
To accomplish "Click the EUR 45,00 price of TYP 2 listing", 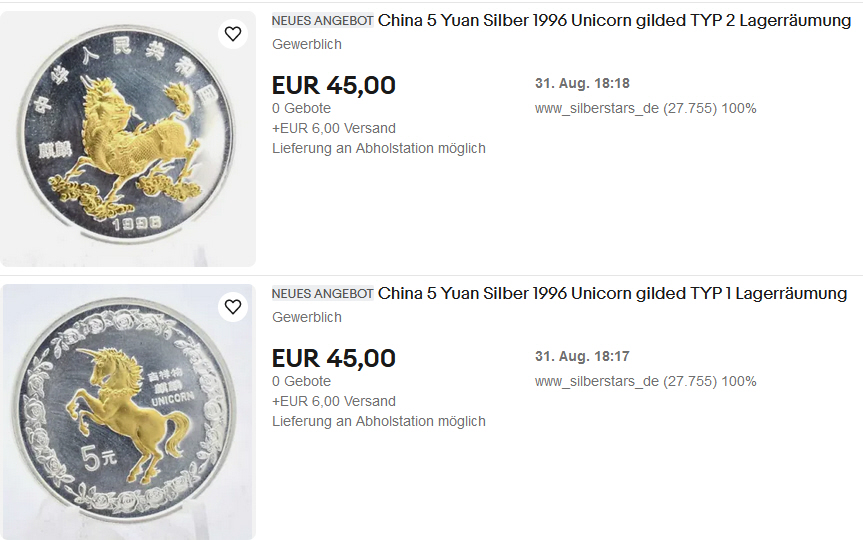I will (x=334, y=86).
